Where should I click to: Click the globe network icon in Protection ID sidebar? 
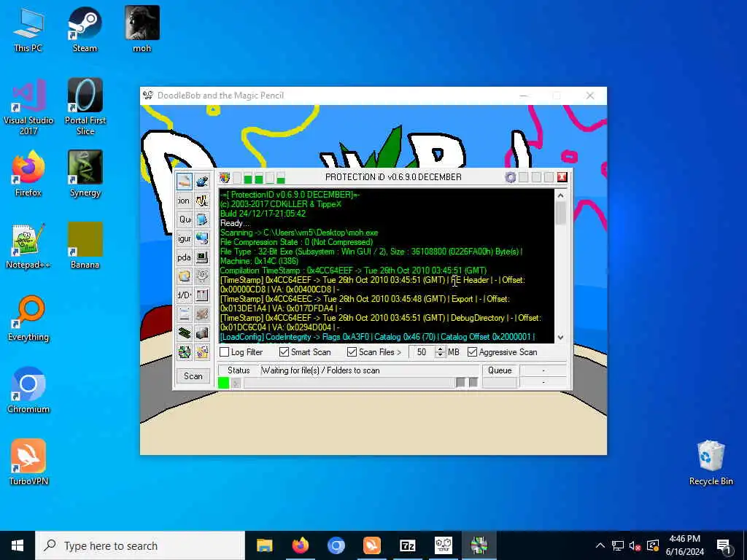[202, 238]
